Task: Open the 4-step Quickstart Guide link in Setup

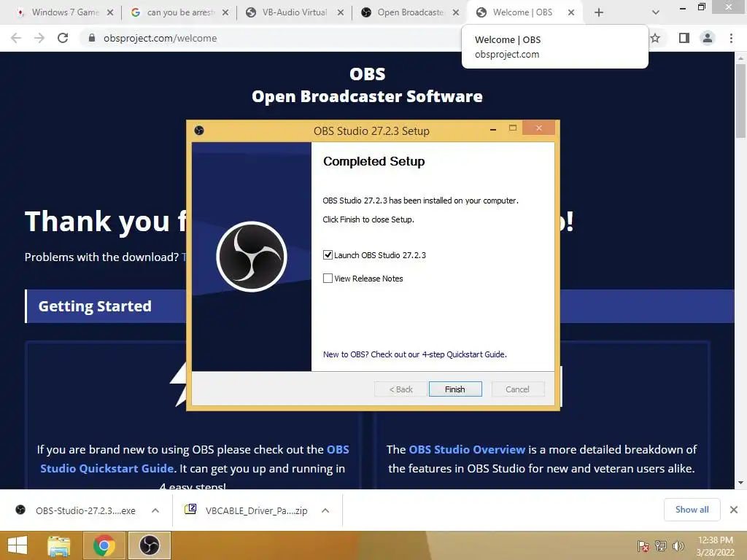Action: coord(414,354)
